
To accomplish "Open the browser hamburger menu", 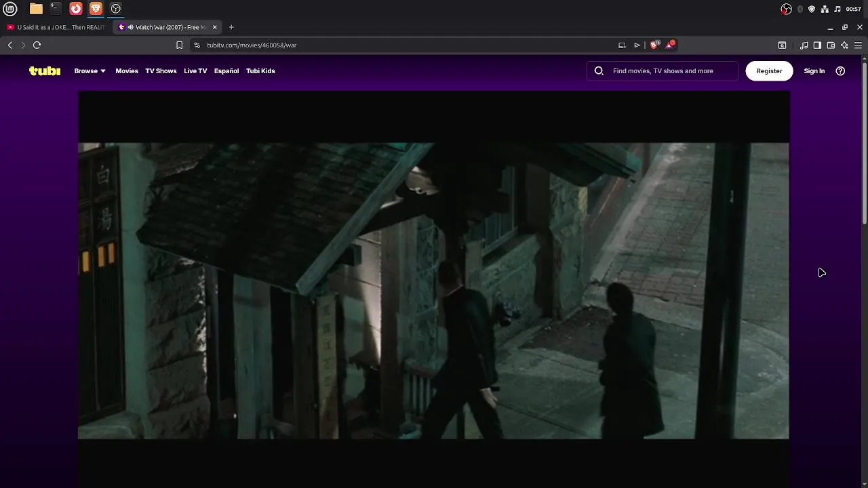I will (858, 45).
